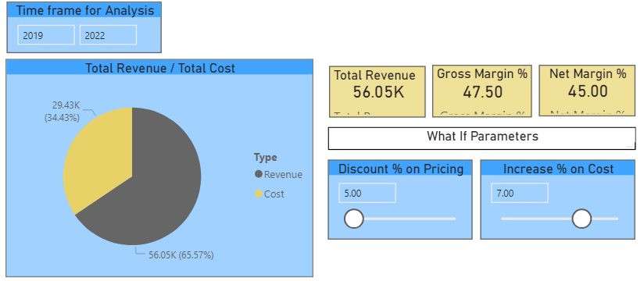Click the Discount % on Pricing slider handle

(x=353, y=219)
